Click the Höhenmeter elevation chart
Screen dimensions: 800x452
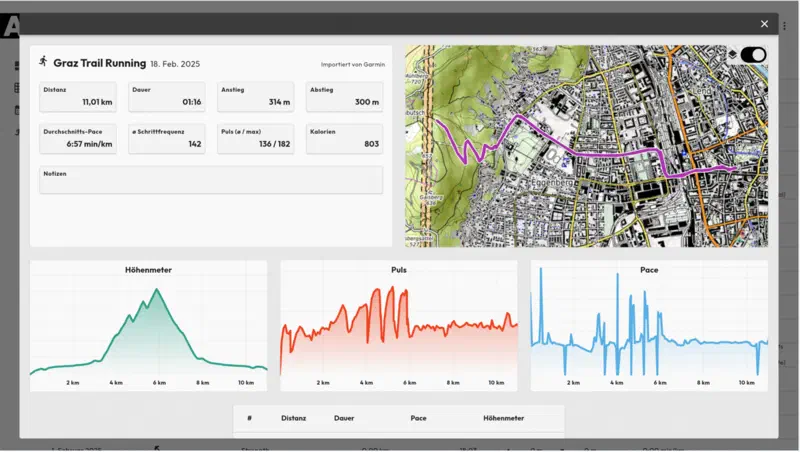pyautogui.click(x=148, y=325)
